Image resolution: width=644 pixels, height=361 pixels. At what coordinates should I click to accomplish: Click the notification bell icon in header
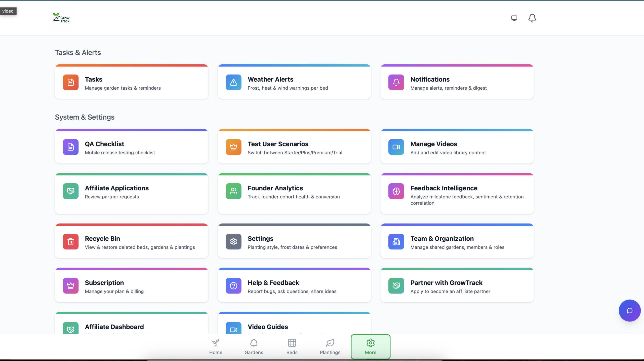[532, 18]
